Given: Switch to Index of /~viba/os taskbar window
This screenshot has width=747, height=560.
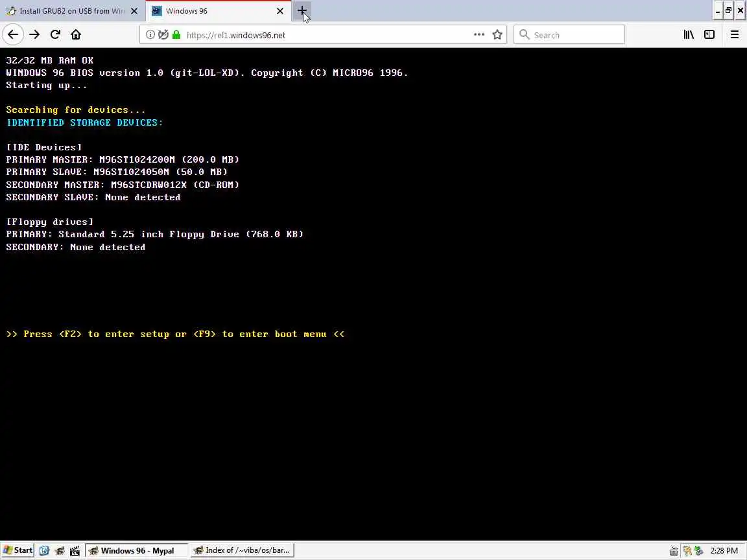Looking at the screenshot, I should click(x=242, y=550).
